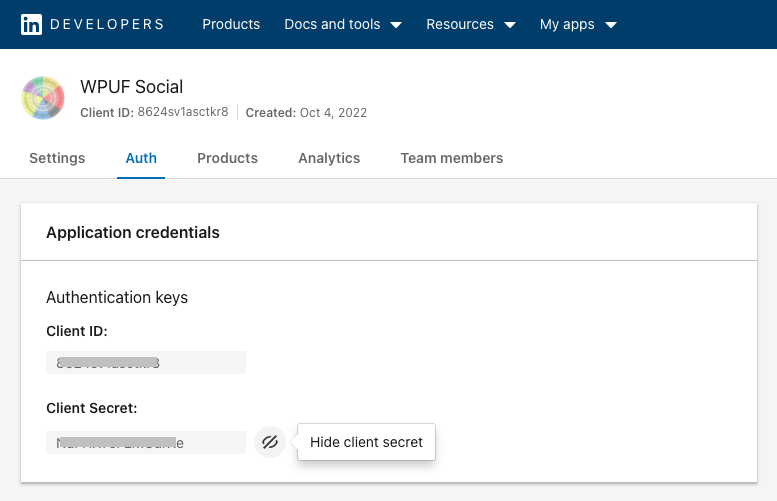Open the Products navigation menu item
The width and height of the screenshot is (777, 501).
231,24
